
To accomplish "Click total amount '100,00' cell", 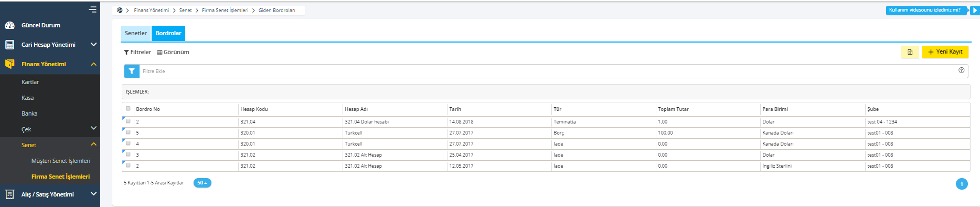I will pos(665,133).
